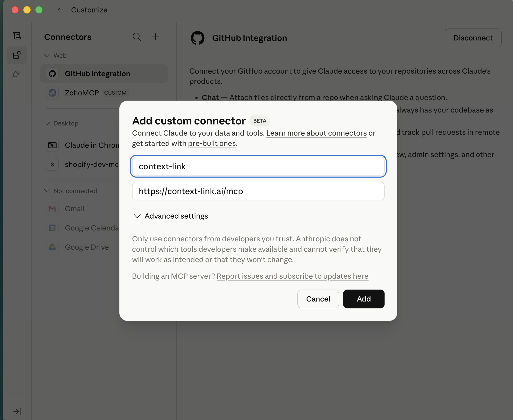The image size is (513, 420).
Task: Click the Disconnect button
Action: (x=473, y=38)
